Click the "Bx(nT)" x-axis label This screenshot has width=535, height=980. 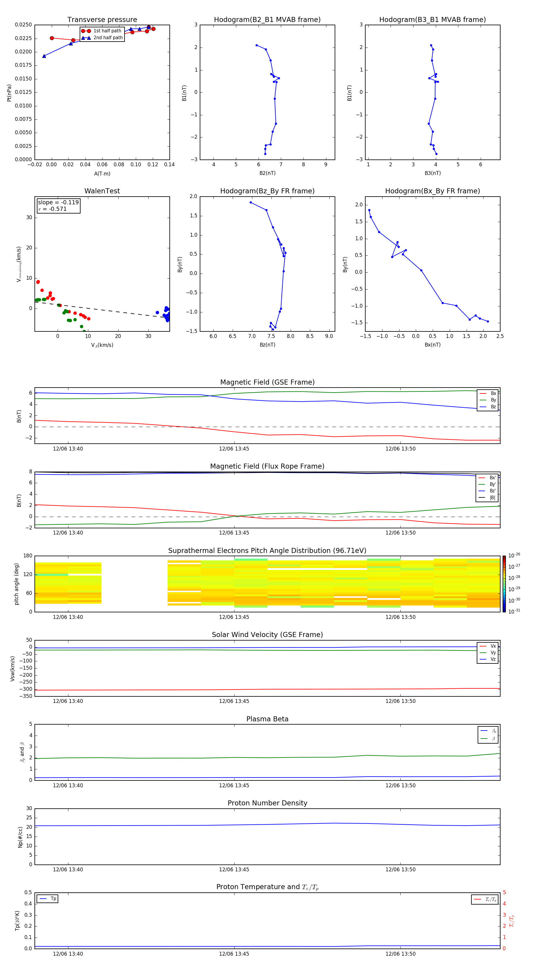coord(432,345)
